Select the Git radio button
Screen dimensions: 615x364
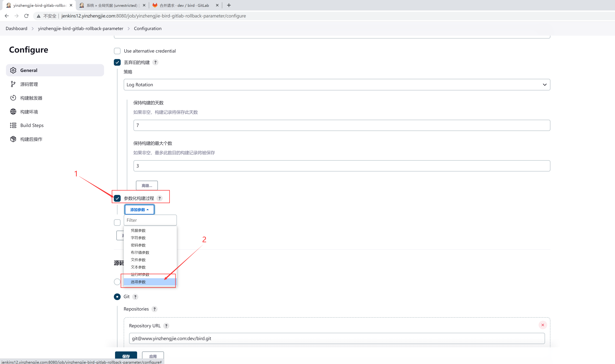pyautogui.click(x=117, y=297)
